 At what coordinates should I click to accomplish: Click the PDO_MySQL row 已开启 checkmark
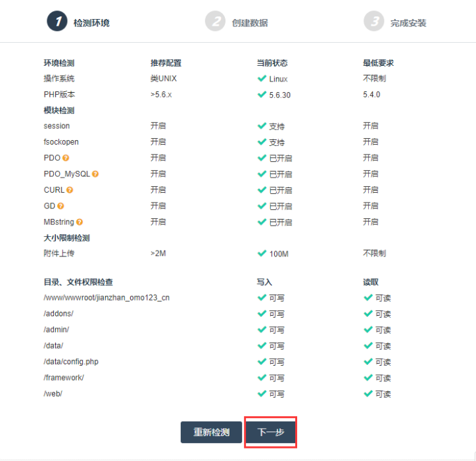click(262, 174)
